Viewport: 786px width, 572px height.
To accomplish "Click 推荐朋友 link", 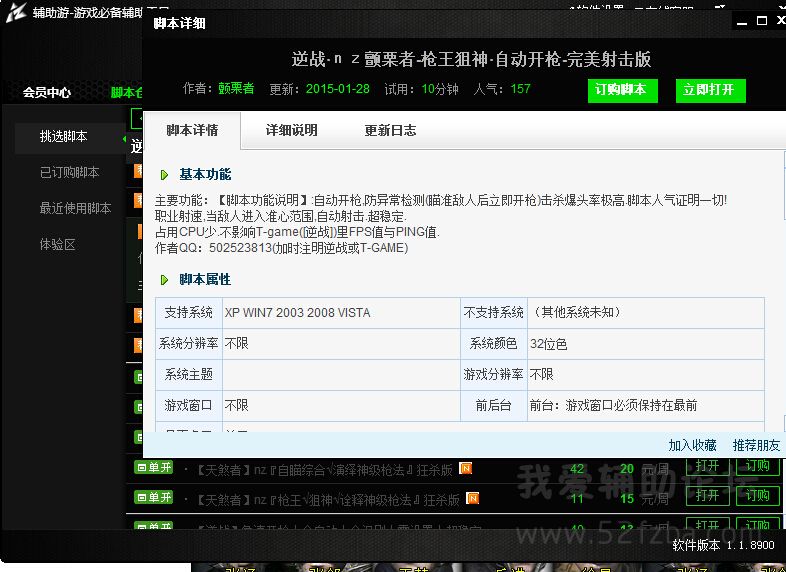I will (756, 445).
